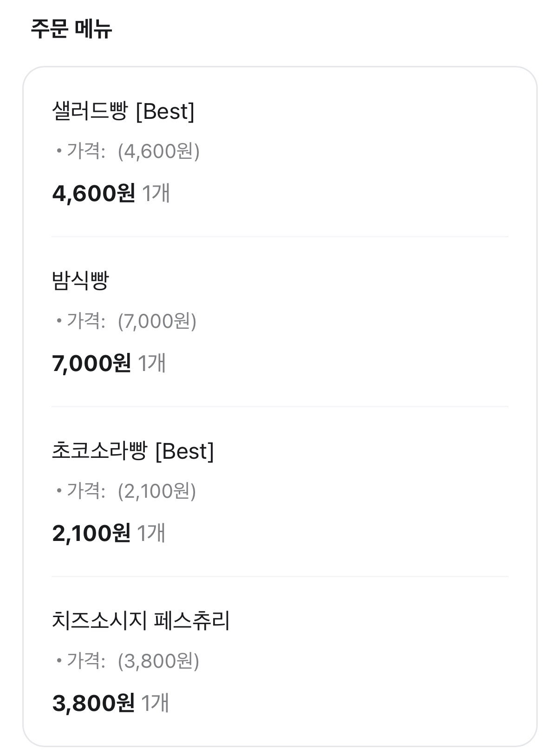Click the bullet before 가격: (3,800원)
This screenshot has height=755, width=560.
(59, 661)
